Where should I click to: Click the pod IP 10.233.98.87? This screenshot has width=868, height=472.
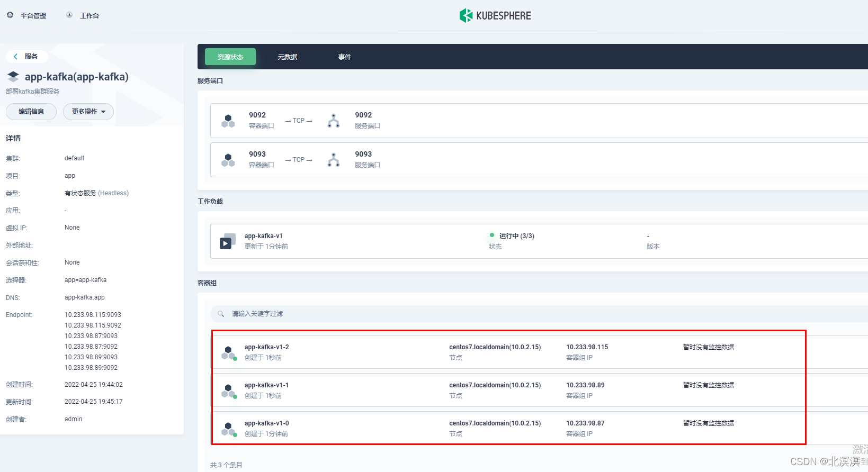586,423
